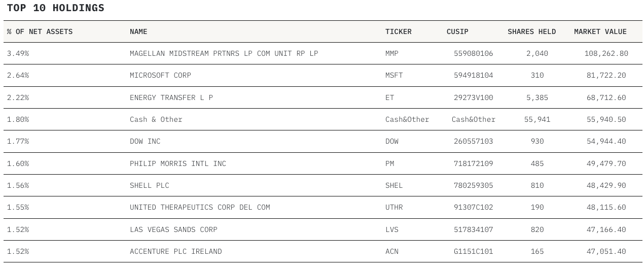
Task: Click the MARKET VALUE column header
Action: (x=600, y=31)
